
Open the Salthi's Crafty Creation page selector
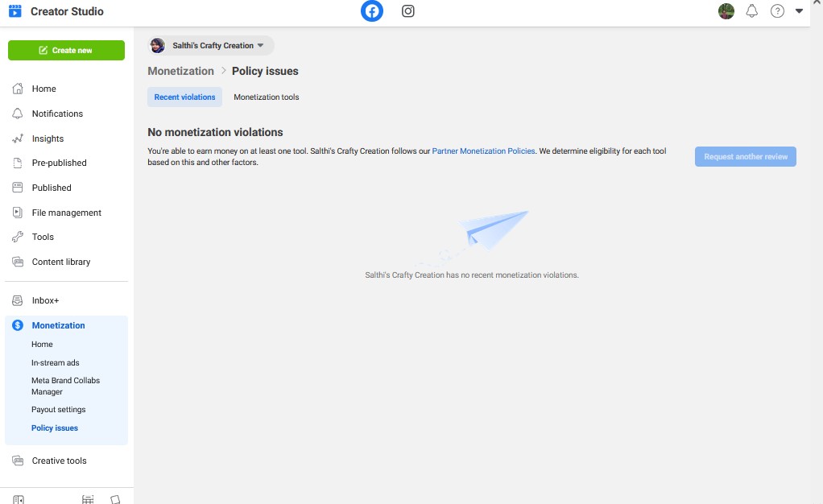[x=210, y=46]
